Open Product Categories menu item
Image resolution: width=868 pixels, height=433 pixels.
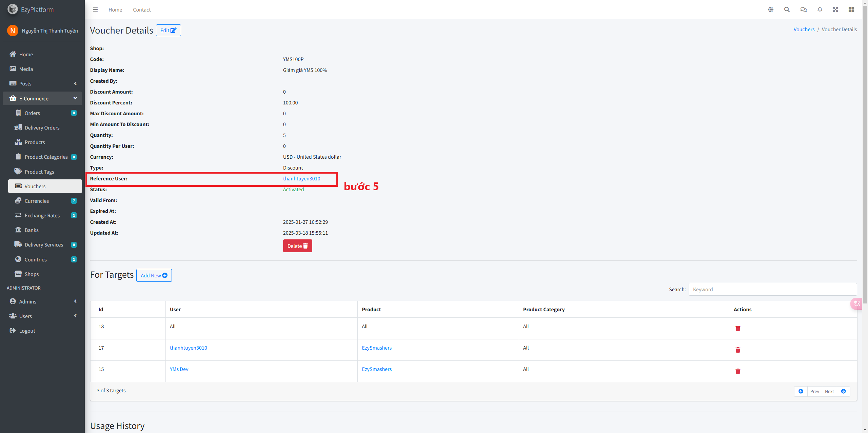[45, 157]
